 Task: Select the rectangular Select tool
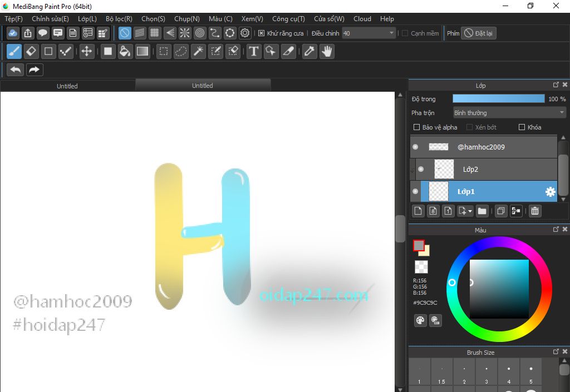pos(164,51)
